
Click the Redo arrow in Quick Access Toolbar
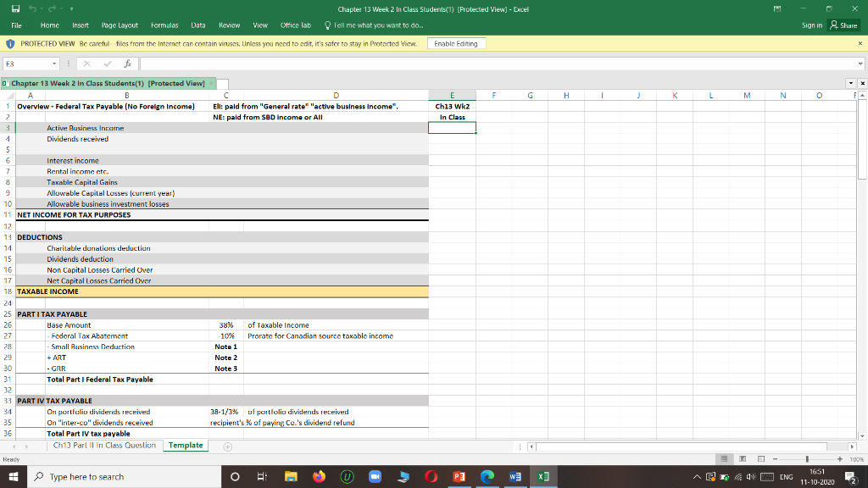[52, 8]
